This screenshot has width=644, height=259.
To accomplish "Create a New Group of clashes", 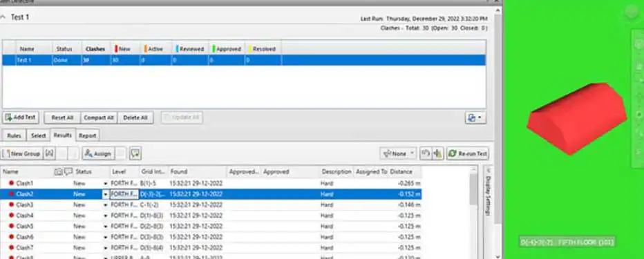I will click(21, 153).
